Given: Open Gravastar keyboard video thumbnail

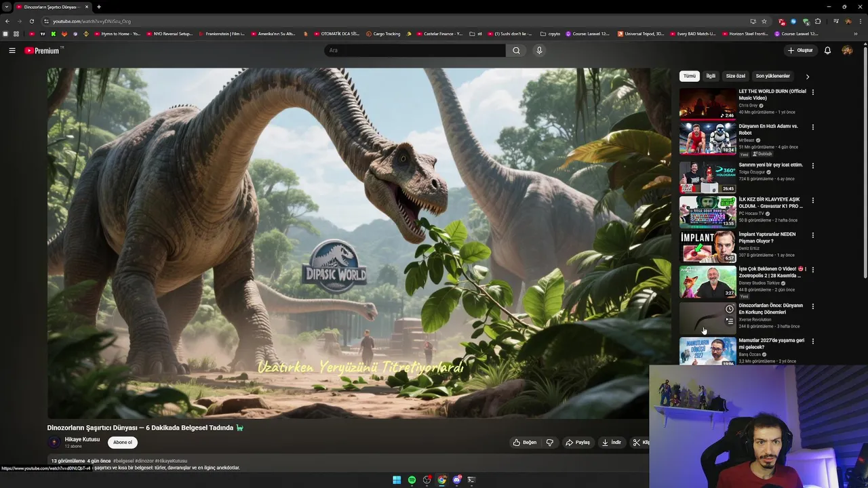Looking at the screenshot, I should pyautogui.click(x=707, y=211).
